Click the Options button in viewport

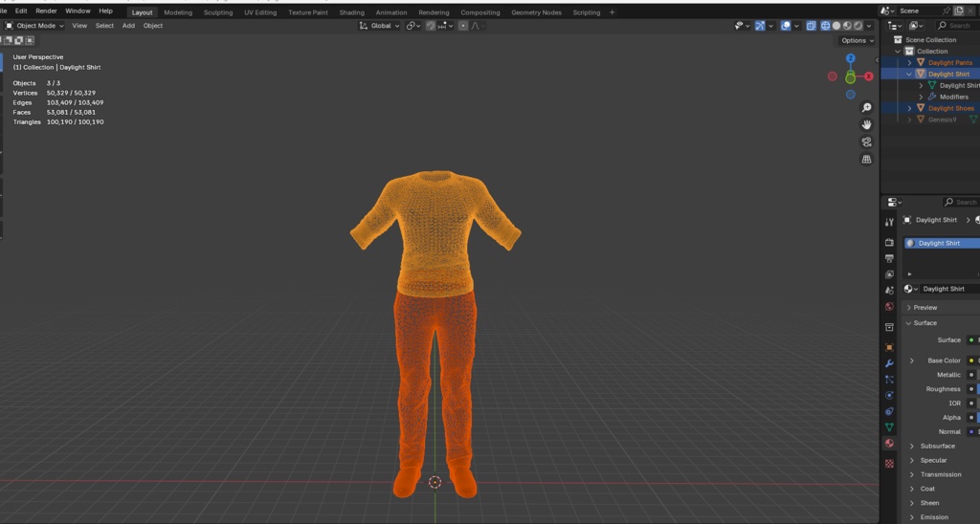coord(857,40)
